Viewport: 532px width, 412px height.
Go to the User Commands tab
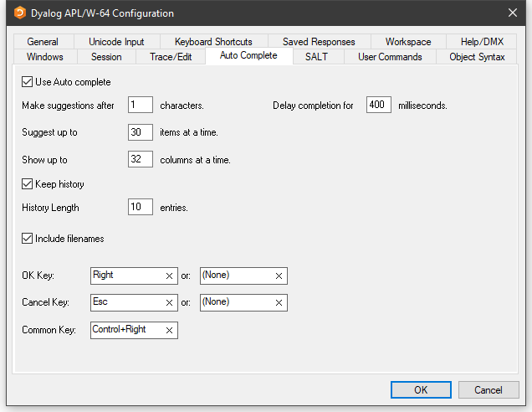click(390, 57)
